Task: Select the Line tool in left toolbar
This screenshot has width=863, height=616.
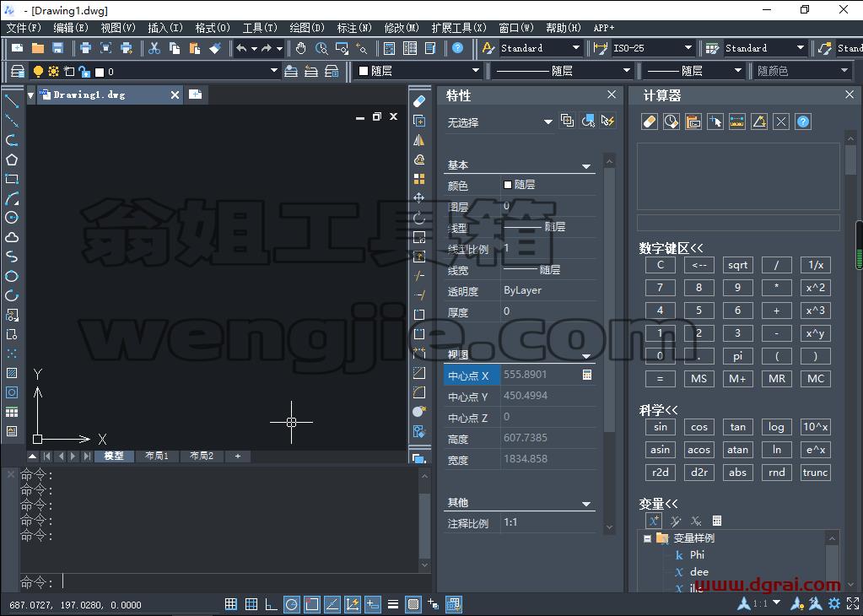Action: click(12, 101)
